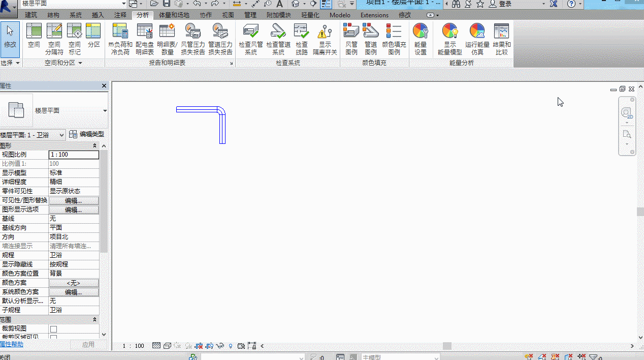
Task: Switch to the 系统 ribbon tab
Action: [76, 15]
